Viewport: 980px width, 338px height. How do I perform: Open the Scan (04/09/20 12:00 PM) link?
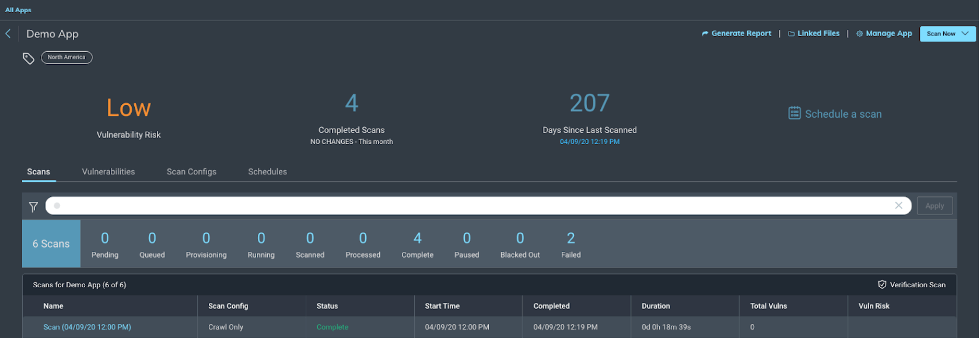[x=87, y=327]
